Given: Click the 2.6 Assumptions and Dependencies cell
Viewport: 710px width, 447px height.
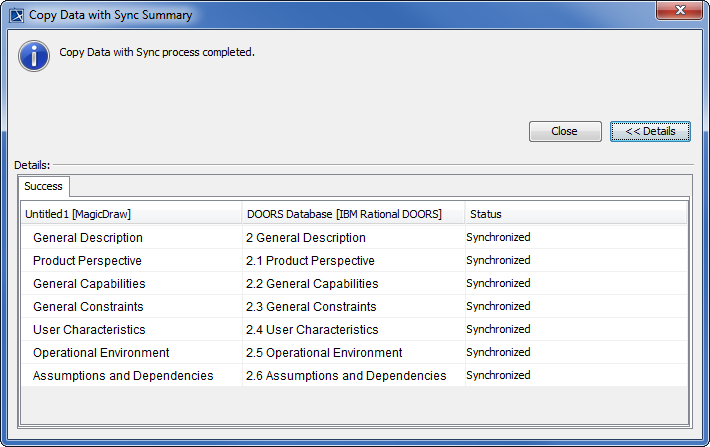Looking at the screenshot, I should 346,376.
